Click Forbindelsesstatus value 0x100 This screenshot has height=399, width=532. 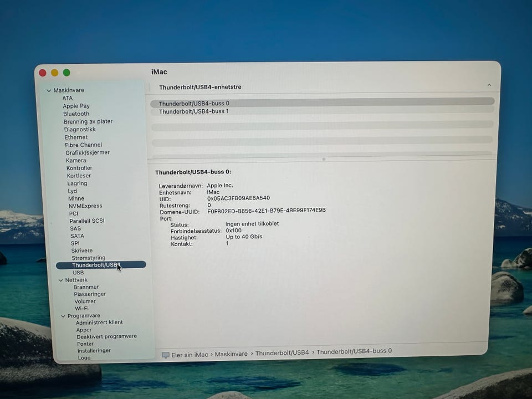[233, 231]
